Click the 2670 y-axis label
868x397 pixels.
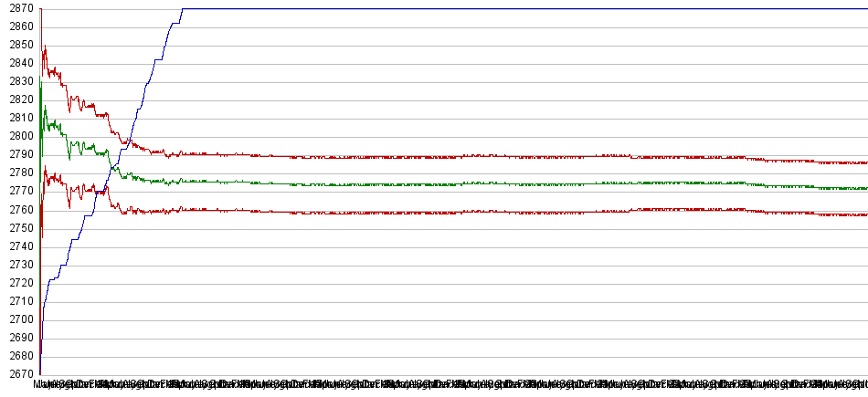pos(17,374)
